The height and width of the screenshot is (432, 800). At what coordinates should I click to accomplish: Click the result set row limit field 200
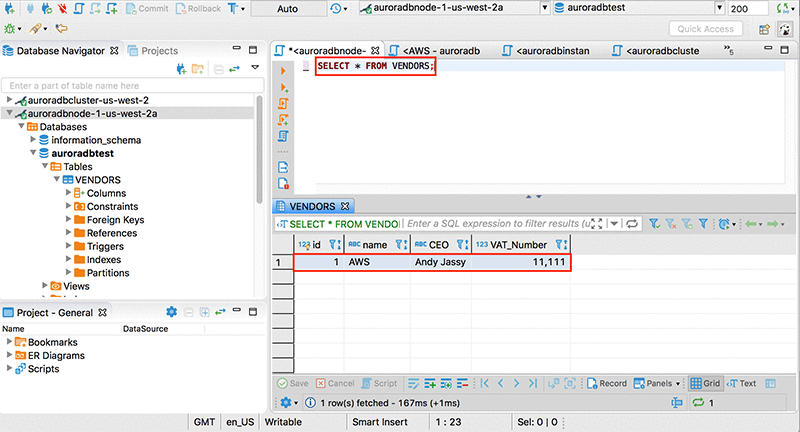tap(747, 8)
